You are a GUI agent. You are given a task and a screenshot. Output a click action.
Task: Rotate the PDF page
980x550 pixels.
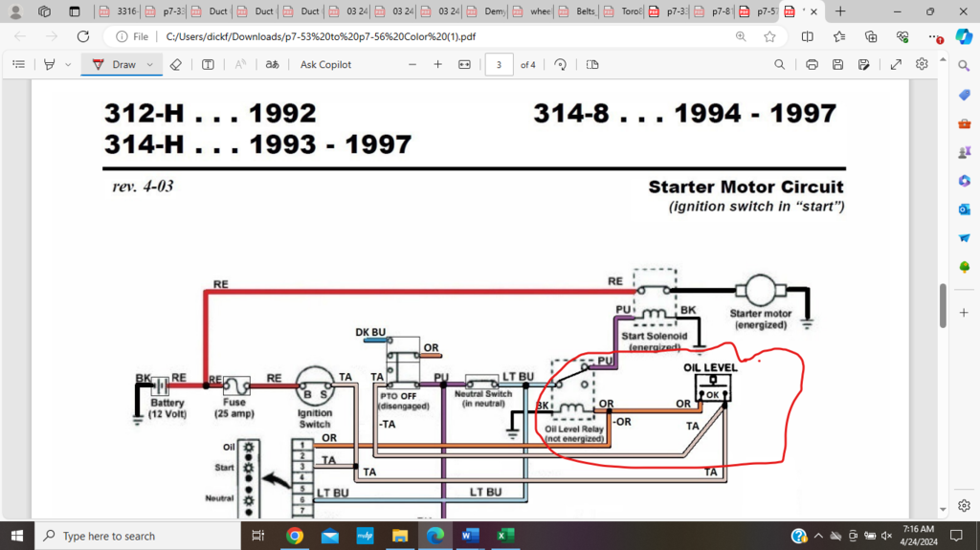(x=560, y=64)
